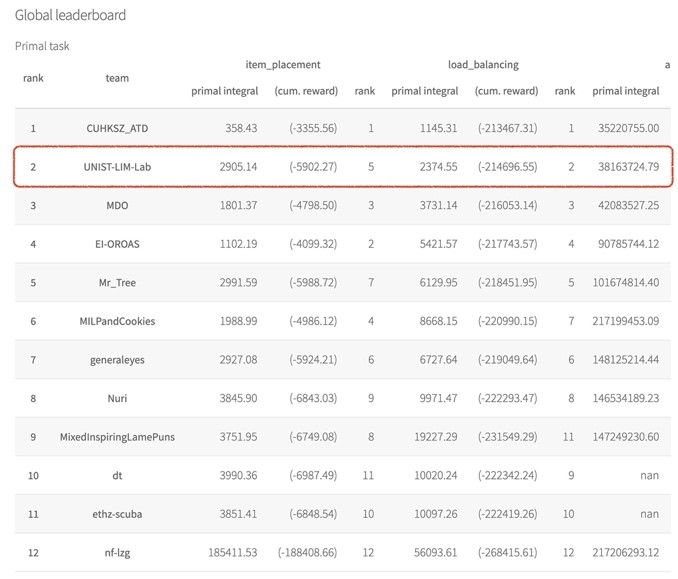Click the leftmost rank column header

[x=33, y=78]
